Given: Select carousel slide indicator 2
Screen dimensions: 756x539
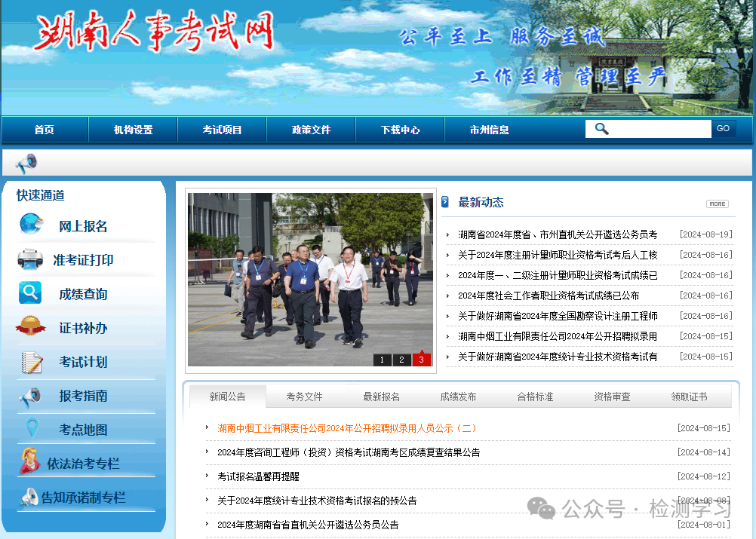Looking at the screenshot, I should pos(401,360).
